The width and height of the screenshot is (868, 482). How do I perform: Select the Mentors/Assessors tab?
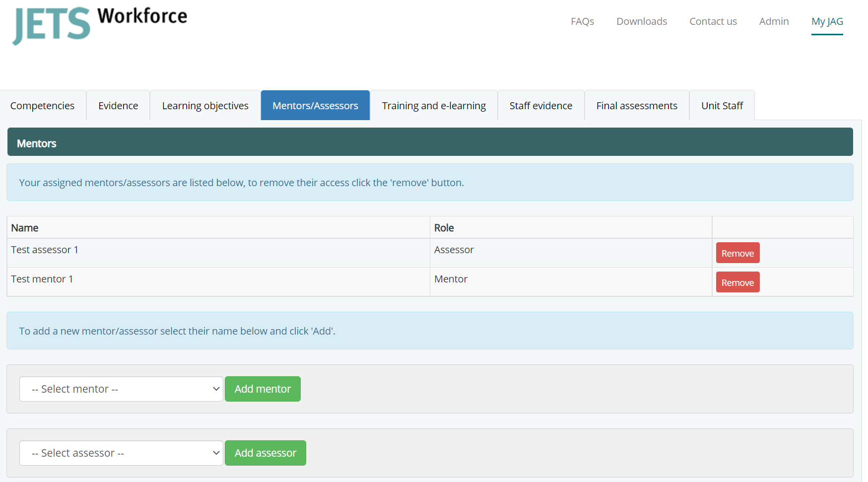315,106
